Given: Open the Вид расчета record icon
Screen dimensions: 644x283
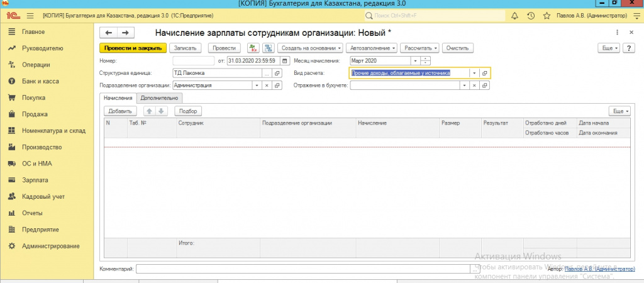Looking at the screenshot, I should point(485,73).
